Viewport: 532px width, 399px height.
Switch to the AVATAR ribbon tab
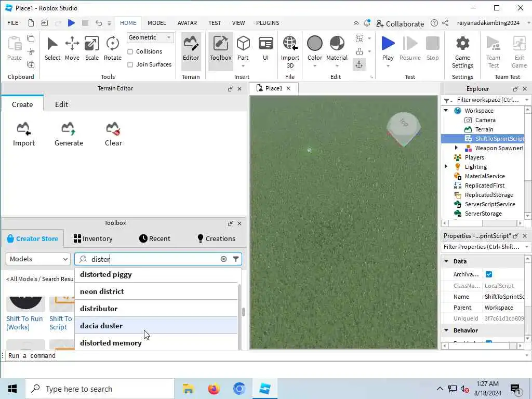click(x=187, y=23)
